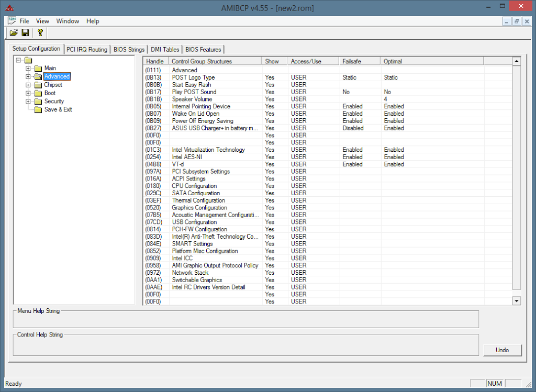Select the Intel ICC row
Image resolution: width=536 pixels, height=392 pixels.
(328, 258)
